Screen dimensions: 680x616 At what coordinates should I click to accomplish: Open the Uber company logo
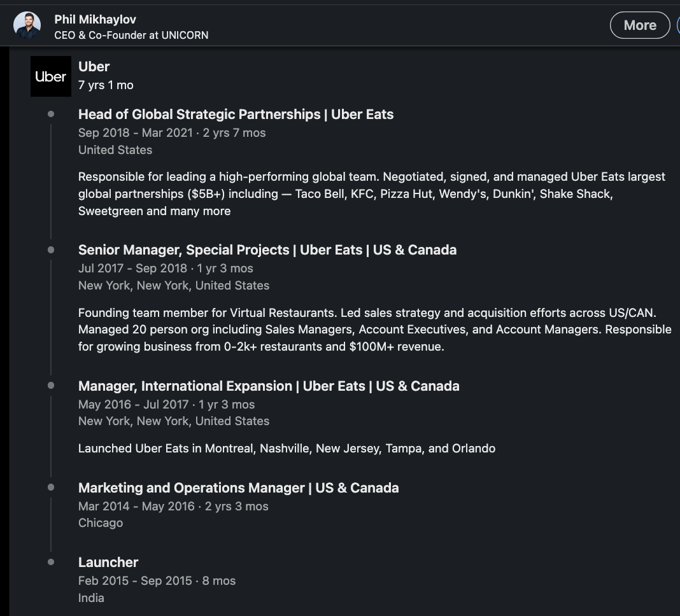[51, 76]
